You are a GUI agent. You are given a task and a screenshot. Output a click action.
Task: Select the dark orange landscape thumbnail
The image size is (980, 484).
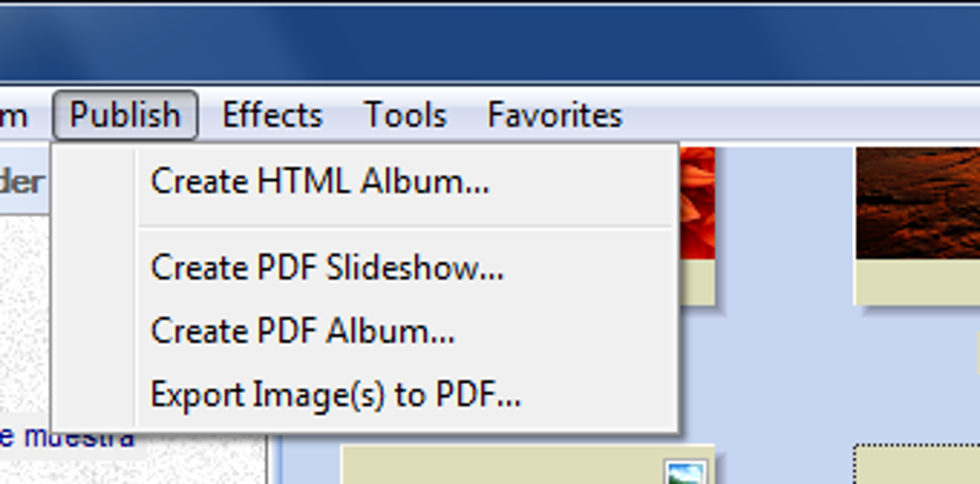(918, 203)
